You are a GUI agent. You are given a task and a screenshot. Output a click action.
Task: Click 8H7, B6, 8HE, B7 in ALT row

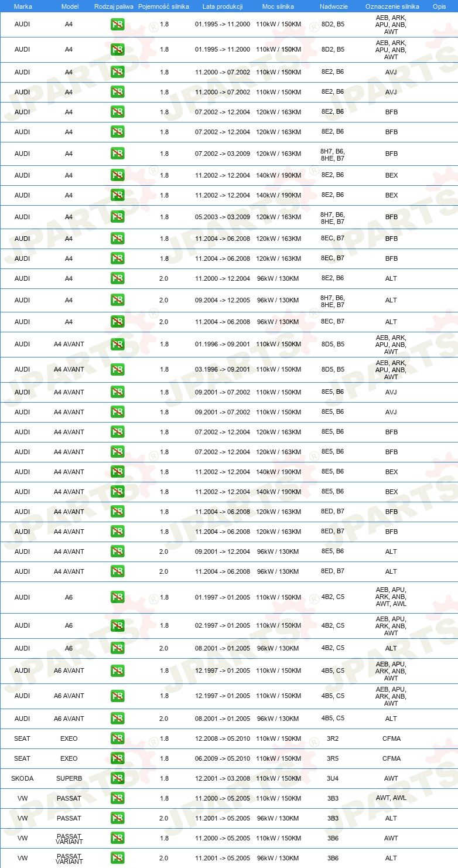pos(333,301)
